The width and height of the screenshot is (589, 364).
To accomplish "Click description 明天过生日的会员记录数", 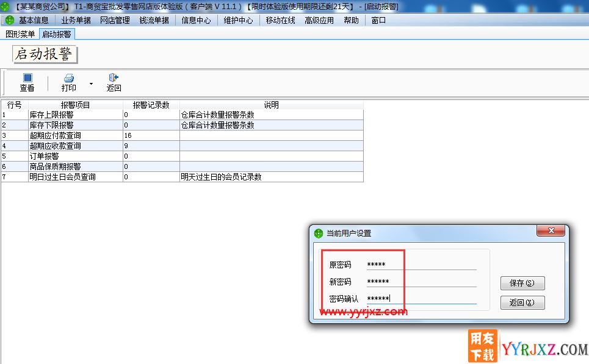I will (221, 177).
